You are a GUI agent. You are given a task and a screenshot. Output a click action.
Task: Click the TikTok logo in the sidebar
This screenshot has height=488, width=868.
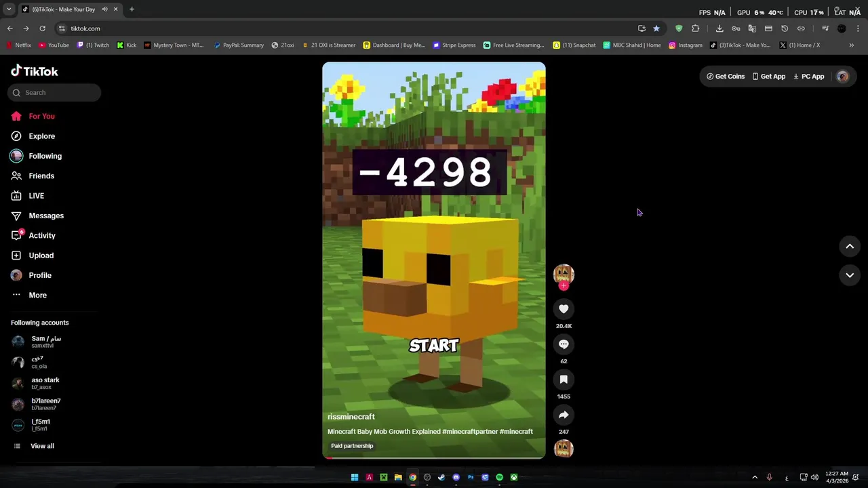click(x=34, y=71)
